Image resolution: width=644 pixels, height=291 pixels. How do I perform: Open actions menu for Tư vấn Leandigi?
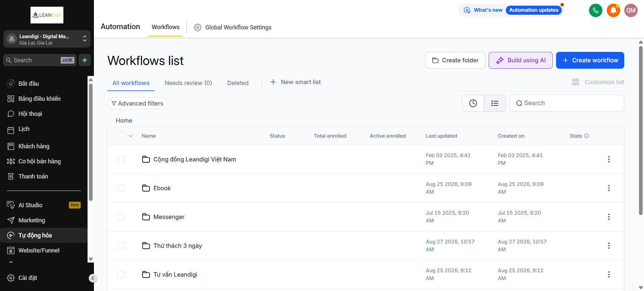coord(609,275)
